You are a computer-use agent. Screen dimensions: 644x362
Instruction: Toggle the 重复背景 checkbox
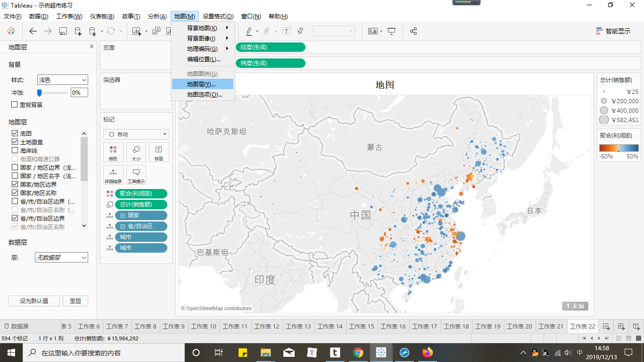(x=15, y=105)
